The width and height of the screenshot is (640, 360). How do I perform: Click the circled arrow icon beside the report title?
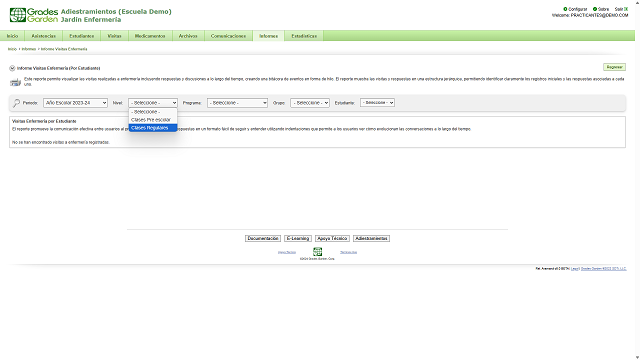click(x=12, y=68)
